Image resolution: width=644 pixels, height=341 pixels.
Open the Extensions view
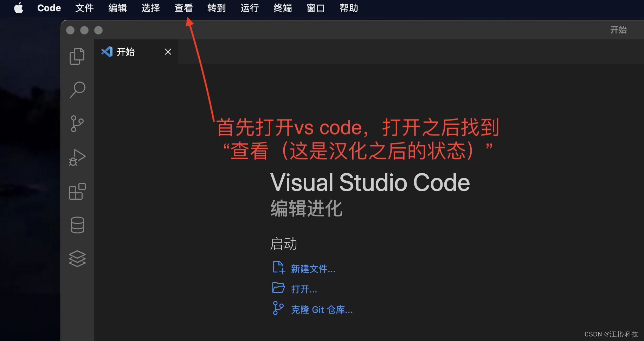click(77, 191)
